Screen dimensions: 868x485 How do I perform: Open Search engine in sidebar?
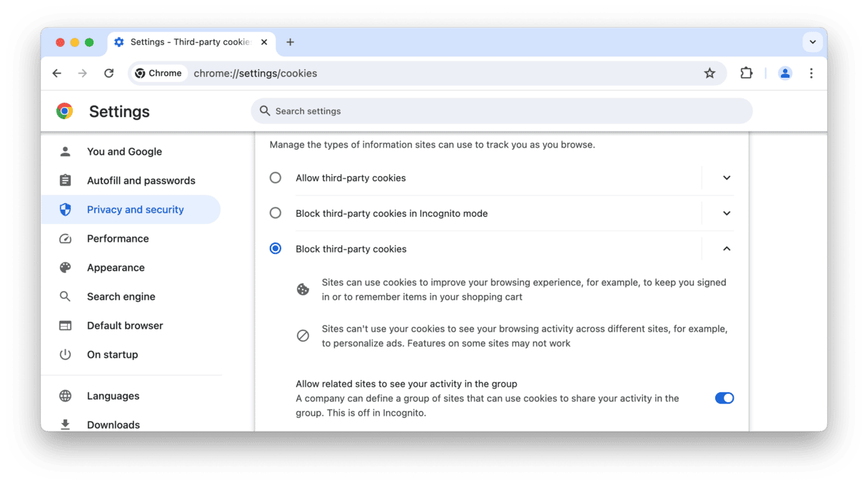tap(121, 297)
